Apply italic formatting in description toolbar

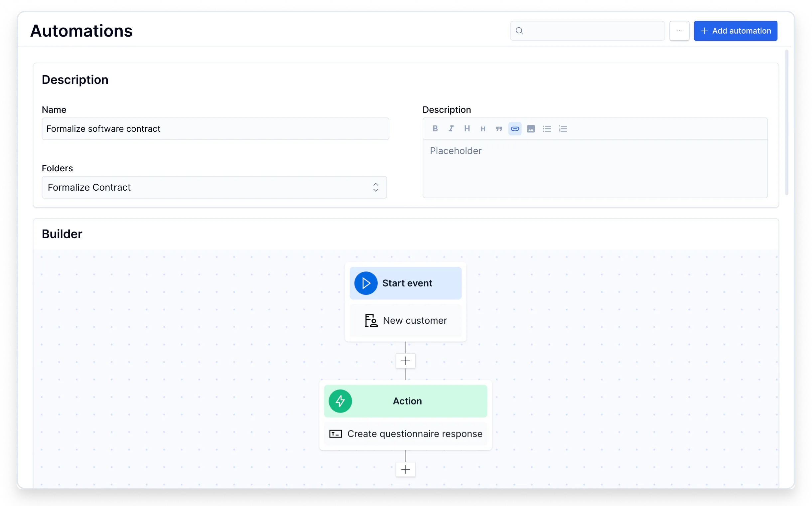[x=451, y=128]
